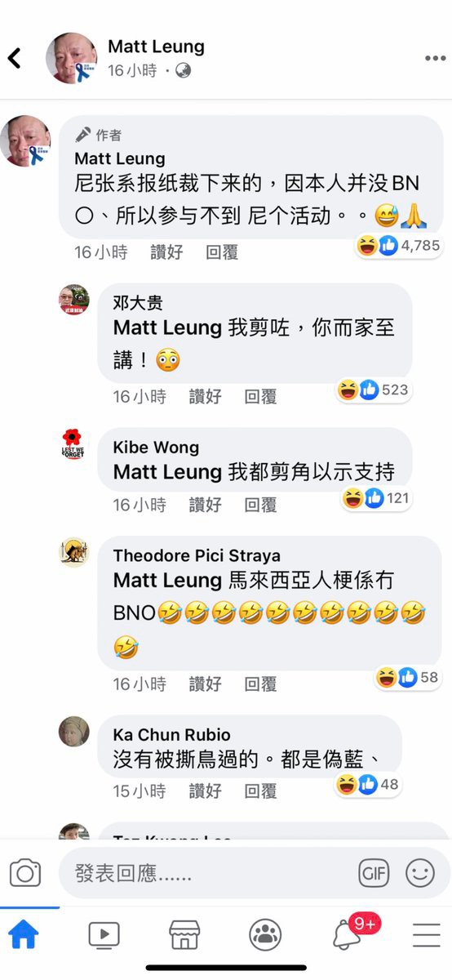Open Kibe Wong's profile picture
The width and height of the screenshot is (452, 980).
pyautogui.click(x=74, y=443)
